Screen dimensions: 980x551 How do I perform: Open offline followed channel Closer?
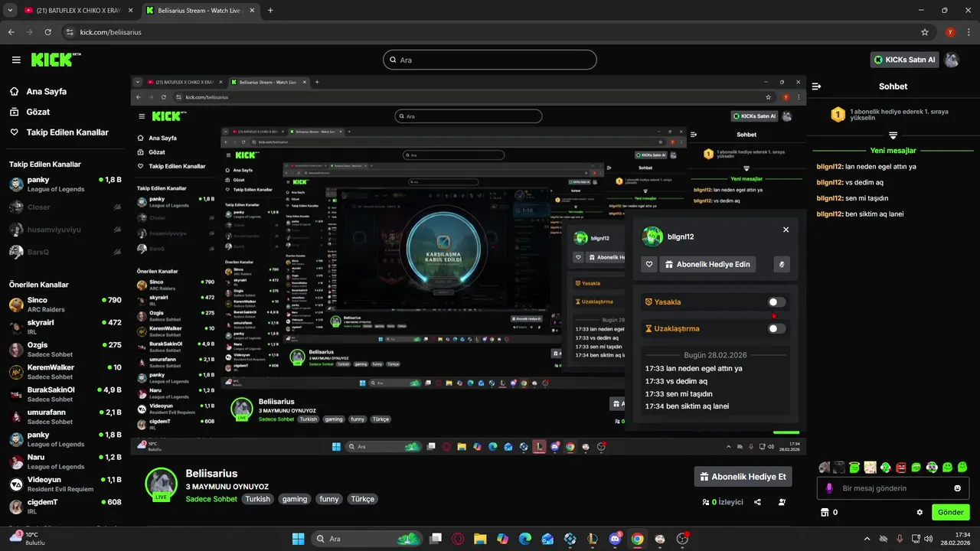click(x=65, y=207)
